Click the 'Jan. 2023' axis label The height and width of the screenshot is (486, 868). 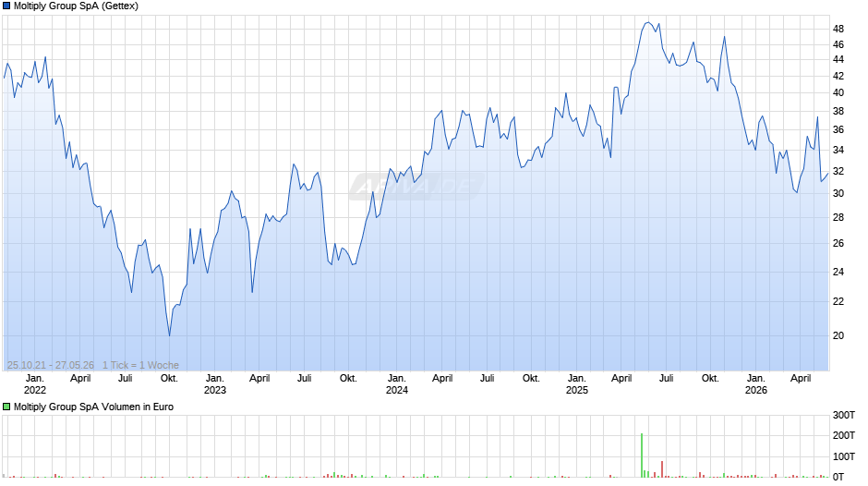point(215,384)
